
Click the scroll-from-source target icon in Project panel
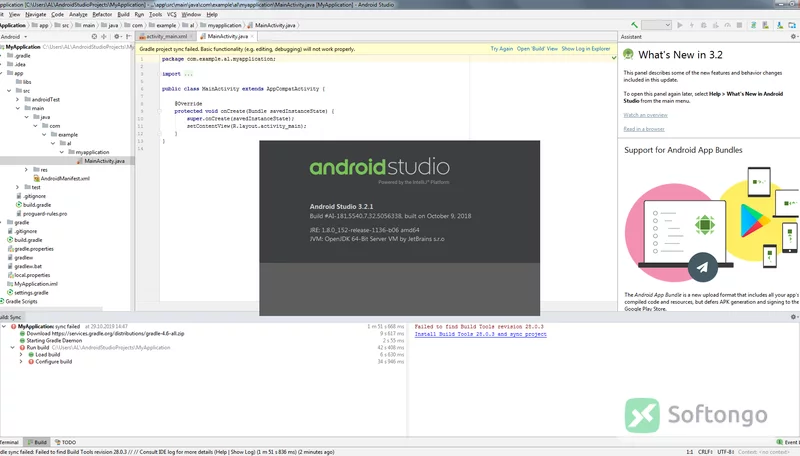94,37
